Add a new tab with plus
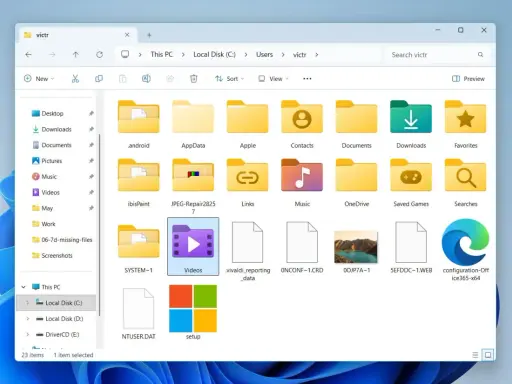Screen dimensions: 512x384 [149, 35]
